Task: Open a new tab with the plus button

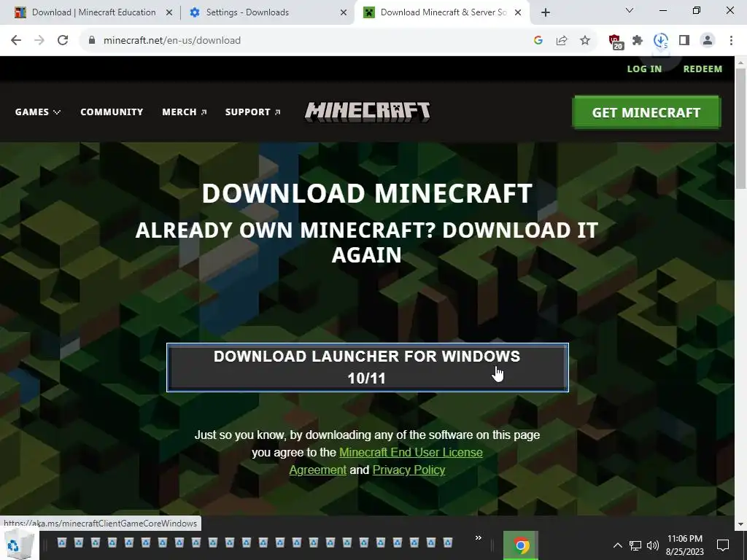Action: (x=546, y=12)
